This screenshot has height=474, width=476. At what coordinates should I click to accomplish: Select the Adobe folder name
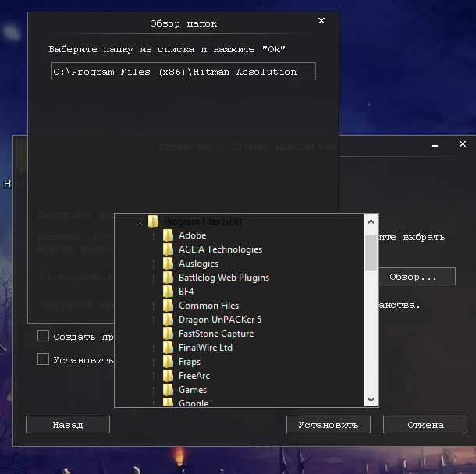click(193, 235)
